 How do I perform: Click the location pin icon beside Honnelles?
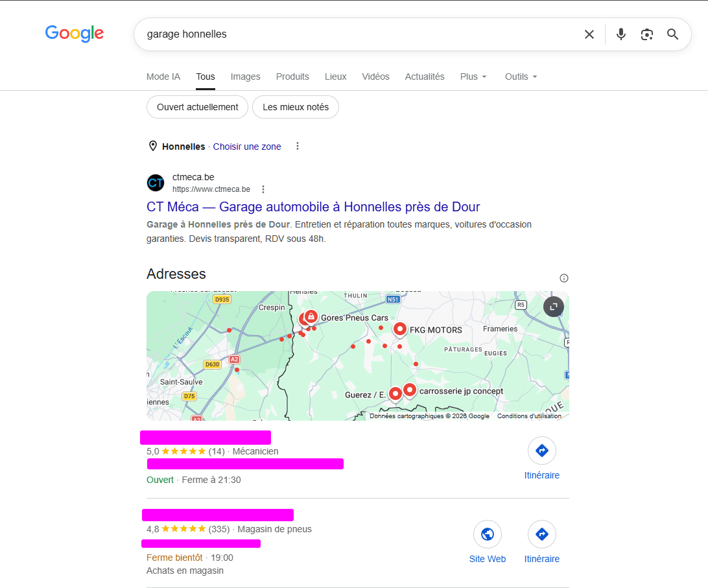[x=153, y=146]
